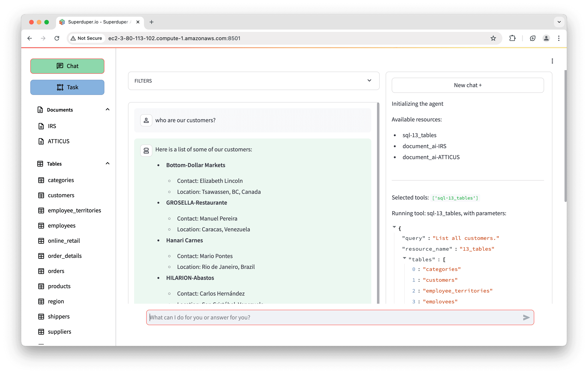Viewport: 588px width, 374px height.
Task: Click the send arrow button in input
Action: pyautogui.click(x=526, y=318)
